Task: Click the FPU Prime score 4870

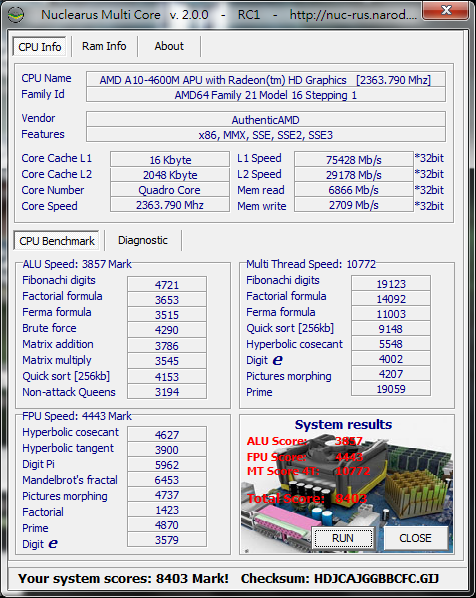Action: (167, 525)
